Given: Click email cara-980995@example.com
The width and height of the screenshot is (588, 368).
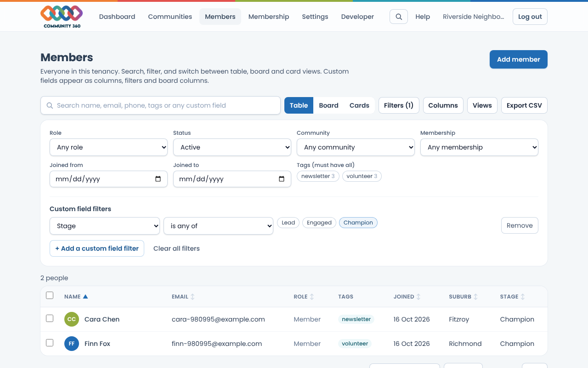Looking at the screenshot, I should coord(218,319).
